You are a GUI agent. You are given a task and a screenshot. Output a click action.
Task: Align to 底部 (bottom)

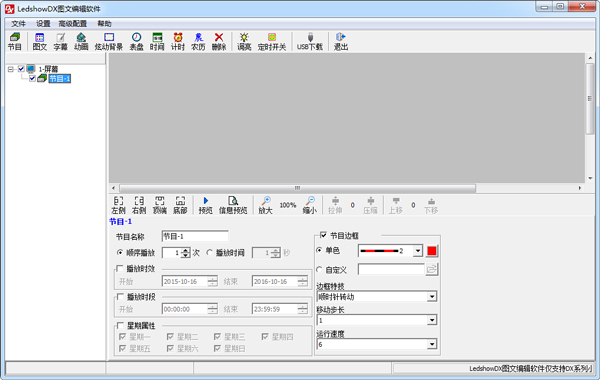[x=180, y=205]
